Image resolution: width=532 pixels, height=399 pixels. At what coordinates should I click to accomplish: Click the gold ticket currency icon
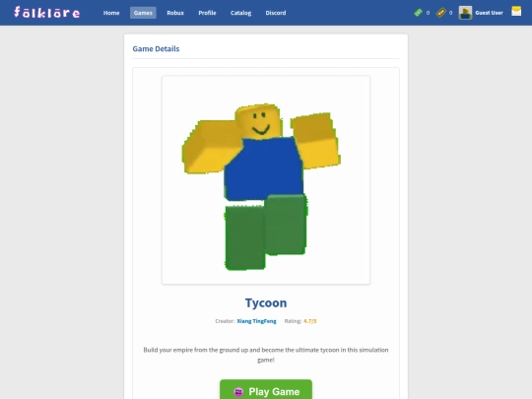[x=440, y=13]
